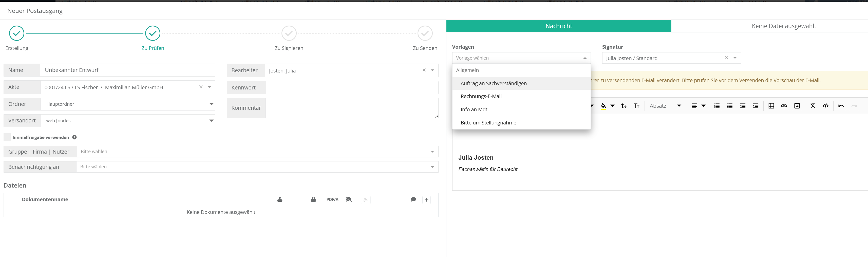Click the clear formatting icon
868x257 pixels.
[x=813, y=106]
